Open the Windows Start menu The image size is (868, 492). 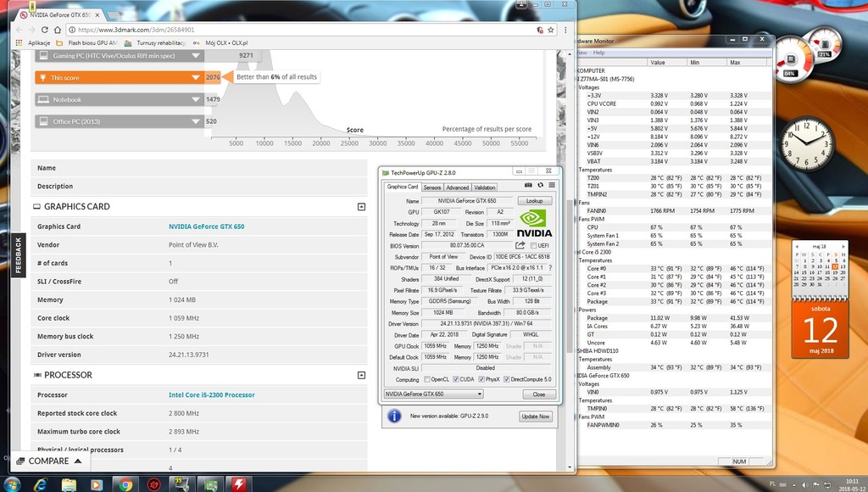[x=10, y=484]
